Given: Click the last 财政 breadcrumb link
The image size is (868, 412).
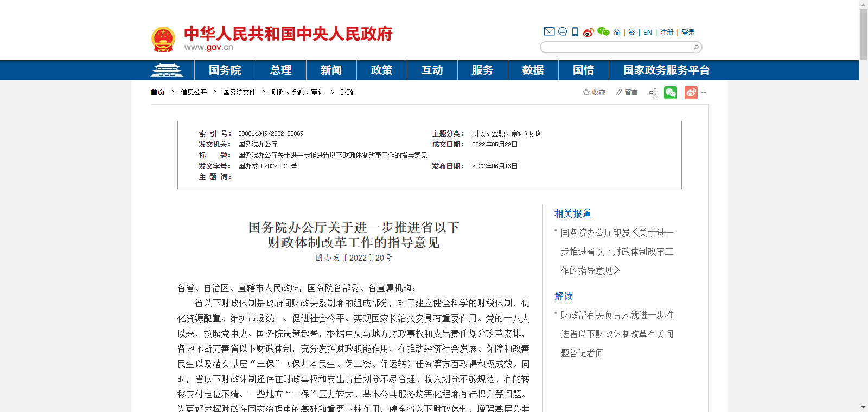Looking at the screenshot, I should [x=347, y=93].
